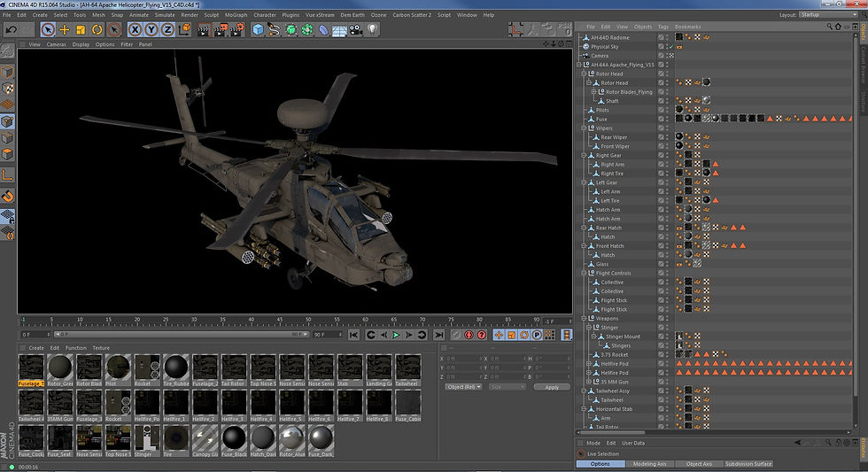868x472 pixels.
Task: Toggle layer checkbox for AH-64D Radome
Action: (661, 37)
